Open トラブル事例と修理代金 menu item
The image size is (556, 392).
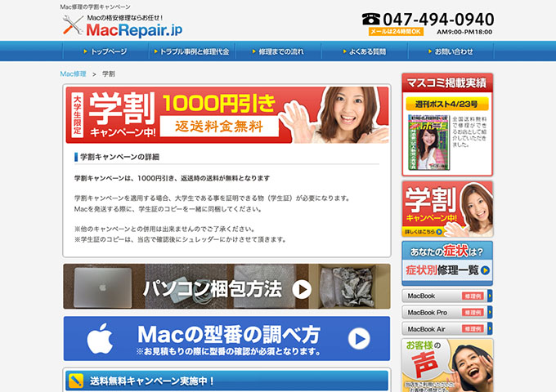coord(192,51)
